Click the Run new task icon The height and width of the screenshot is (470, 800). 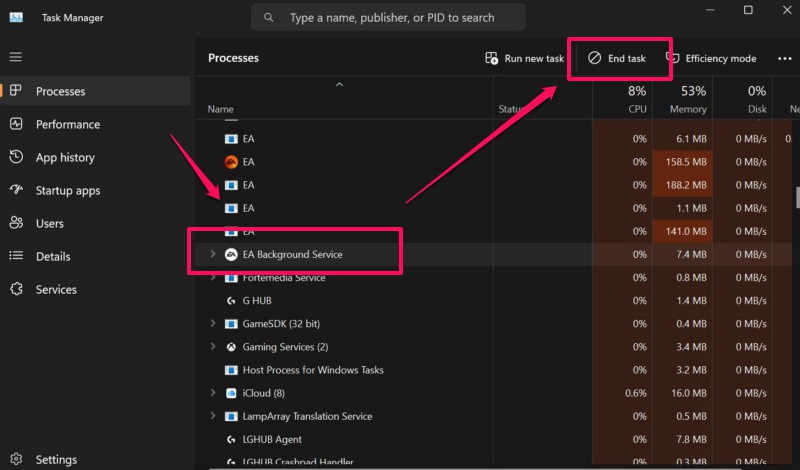491,59
